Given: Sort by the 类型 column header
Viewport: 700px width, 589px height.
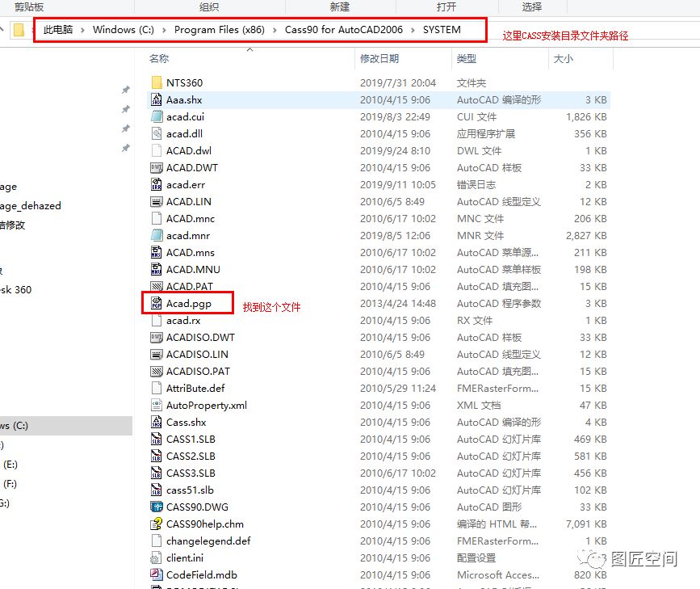Looking at the screenshot, I should click(467, 58).
